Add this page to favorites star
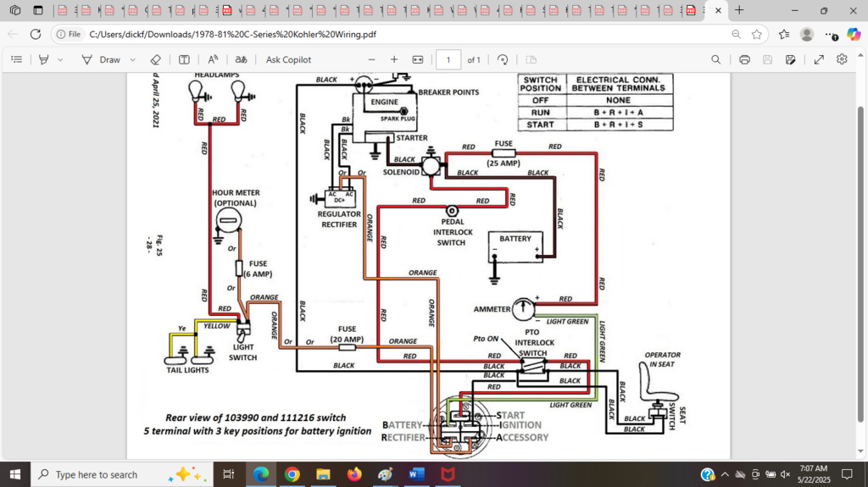The width and height of the screenshot is (868, 487). click(757, 34)
